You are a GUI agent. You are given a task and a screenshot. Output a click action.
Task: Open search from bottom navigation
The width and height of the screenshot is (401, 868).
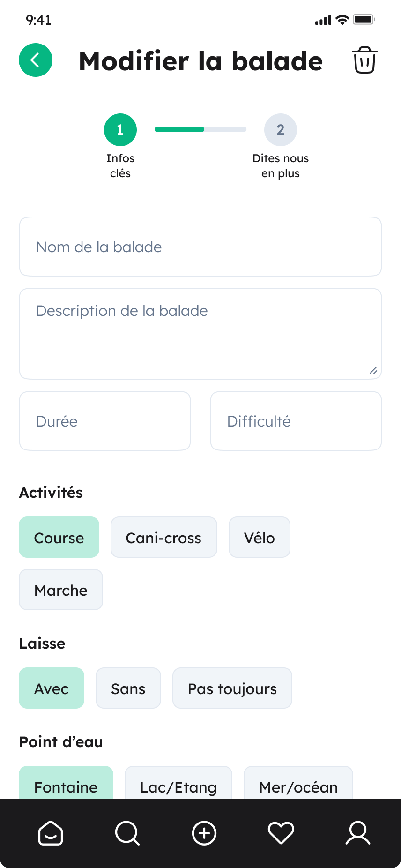pos(127,833)
